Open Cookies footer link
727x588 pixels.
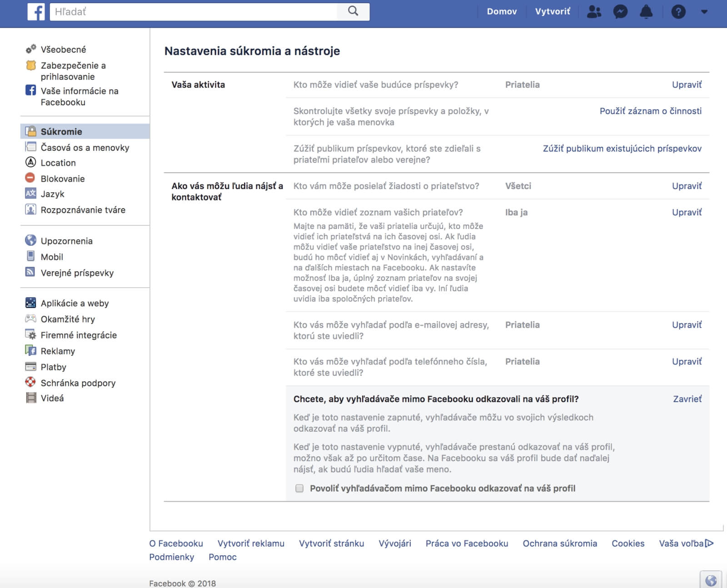tap(628, 543)
